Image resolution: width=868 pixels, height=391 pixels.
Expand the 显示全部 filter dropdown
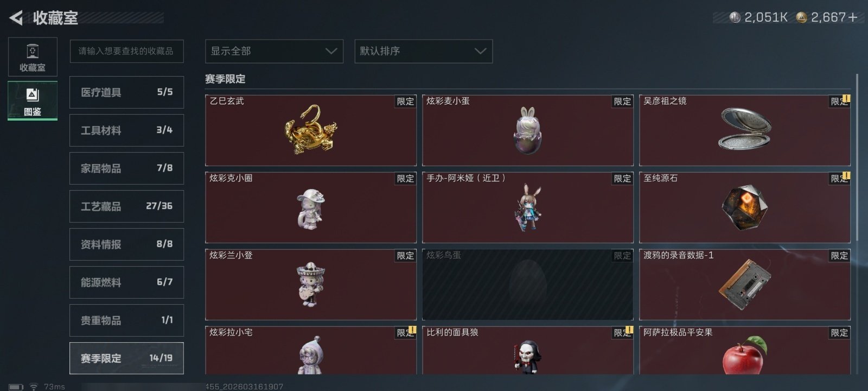click(x=274, y=51)
